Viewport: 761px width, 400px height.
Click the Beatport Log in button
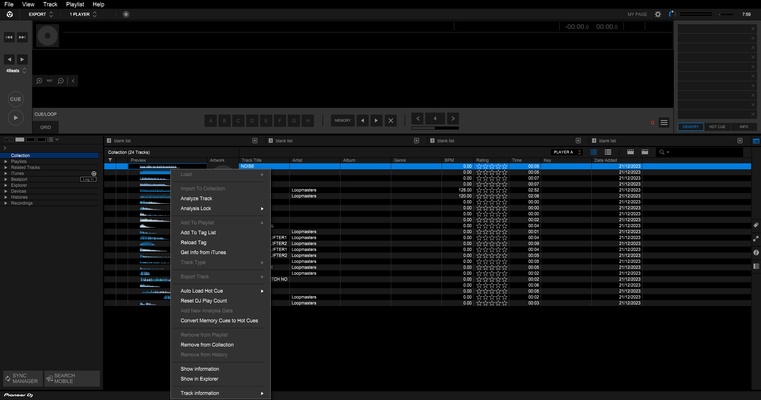pyautogui.click(x=88, y=180)
